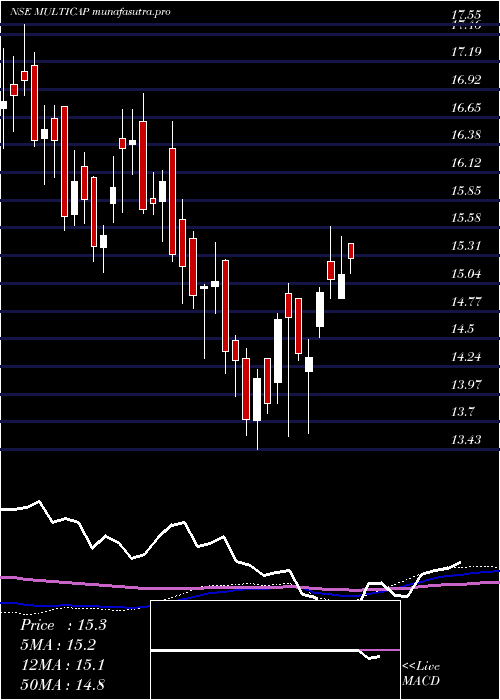Click the 15.04 price axis label
Screen dimensions: 500x700
tap(466, 273)
